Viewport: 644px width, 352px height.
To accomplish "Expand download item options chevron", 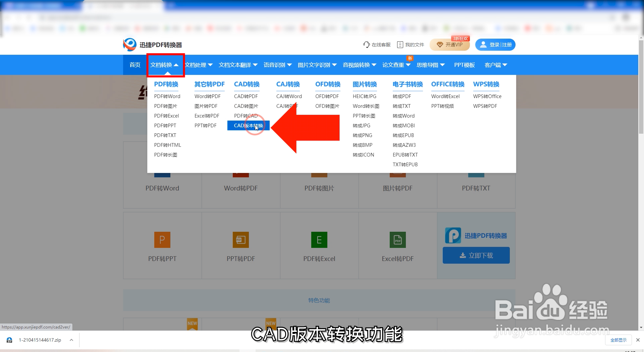I will 71,340.
